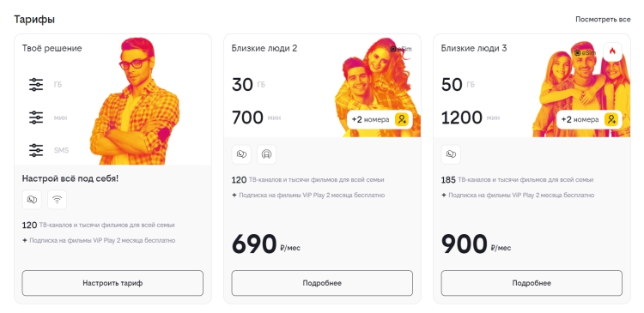Click the Близкие люди 3 title
The height and width of the screenshot is (313, 644).
click(x=473, y=48)
